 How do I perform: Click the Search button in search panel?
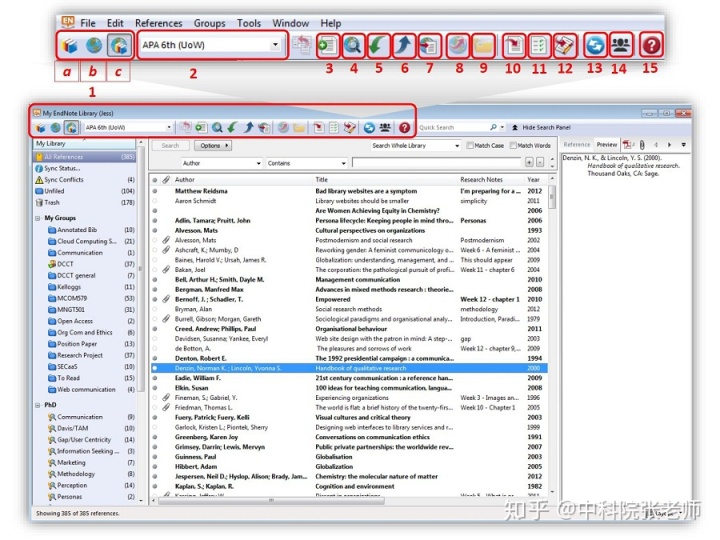coord(170,146)
